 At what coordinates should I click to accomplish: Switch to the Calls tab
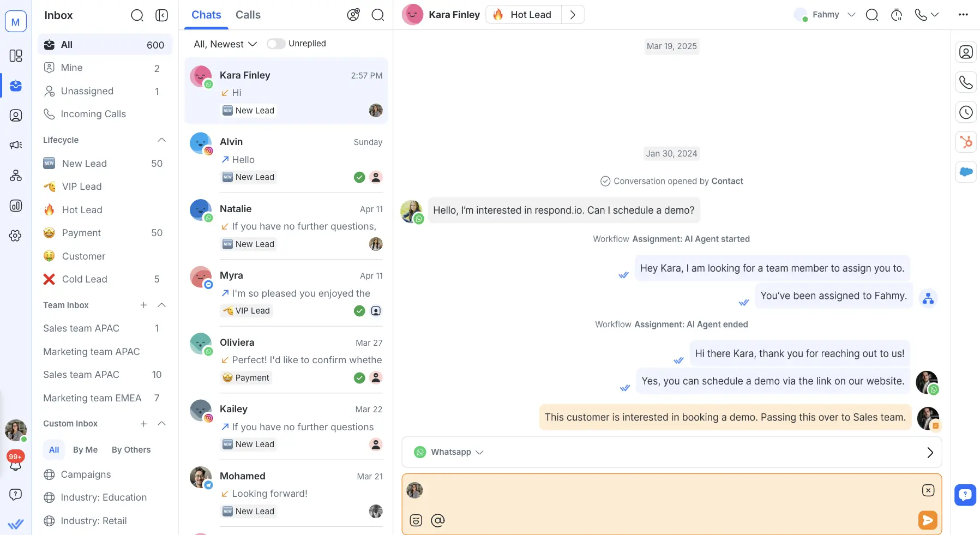click(248, 15)
